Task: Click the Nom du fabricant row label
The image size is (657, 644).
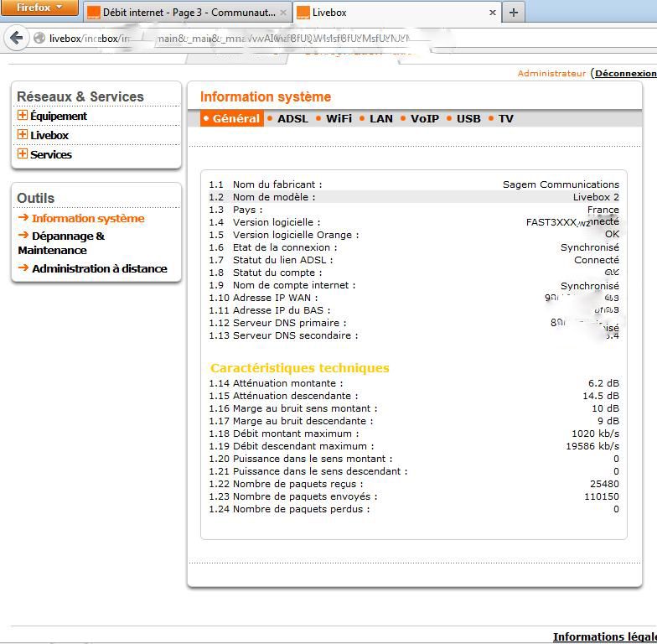Action: pyautogui.click(x=277, y=184)
